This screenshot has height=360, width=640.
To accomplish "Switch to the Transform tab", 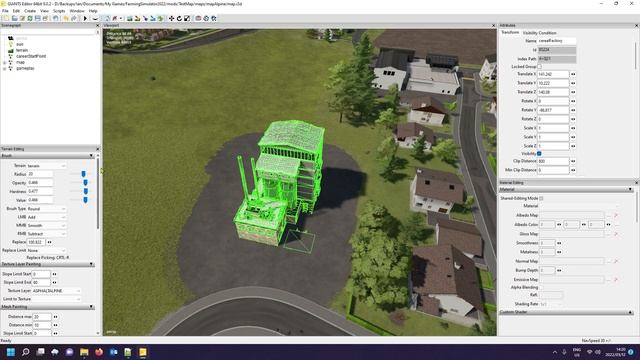I will (510, 33).
